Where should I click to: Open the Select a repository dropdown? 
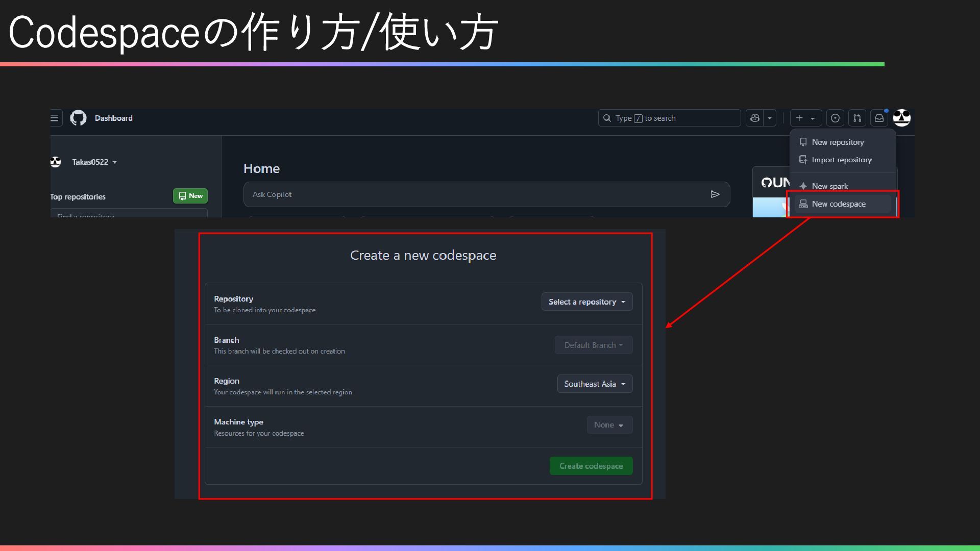pos(587,302)
